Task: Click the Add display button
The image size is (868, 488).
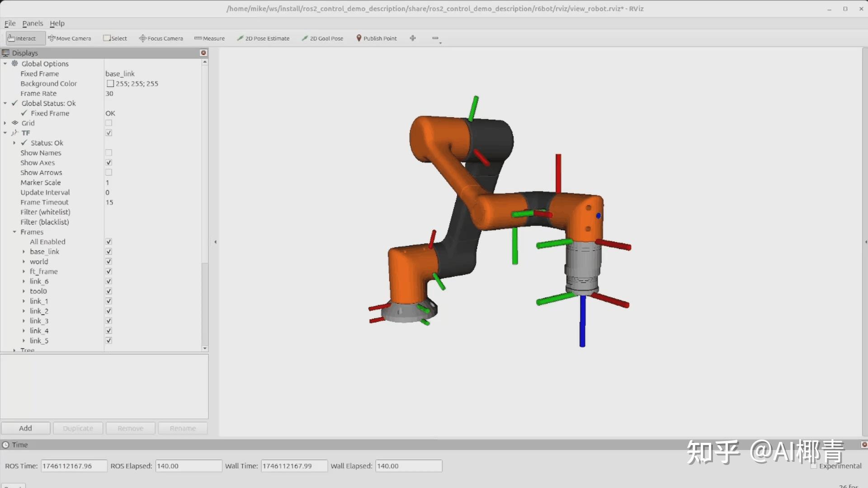Action: coord(25,428)
